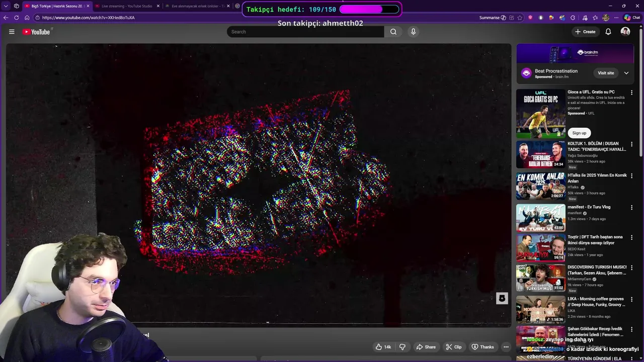Viewport: 644px width, 362px height.
Task: Open browser settings three-dot menu
Action: tap(616, 18)
